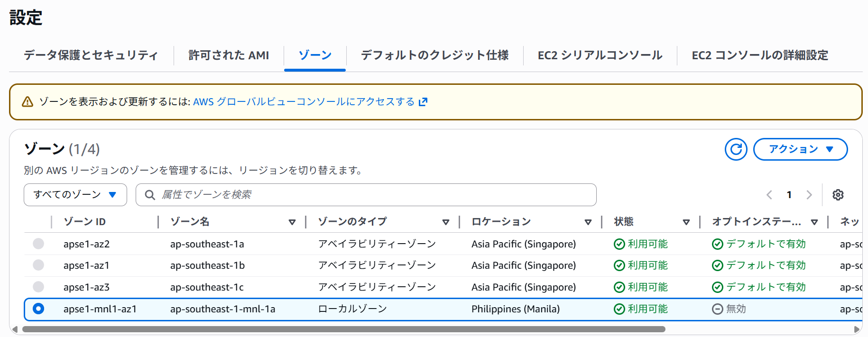Click the refresh zones icon button
868x337 pixels.
click(x=736, y=149)
